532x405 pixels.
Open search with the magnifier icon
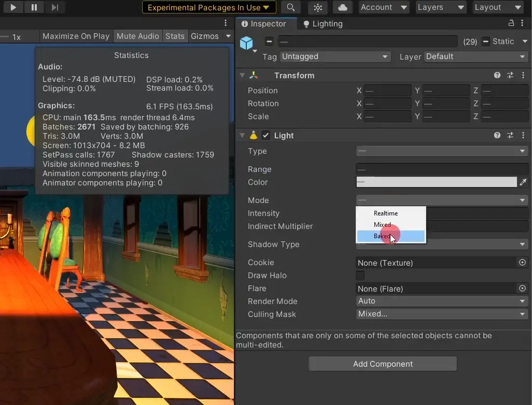coord(291,7)
